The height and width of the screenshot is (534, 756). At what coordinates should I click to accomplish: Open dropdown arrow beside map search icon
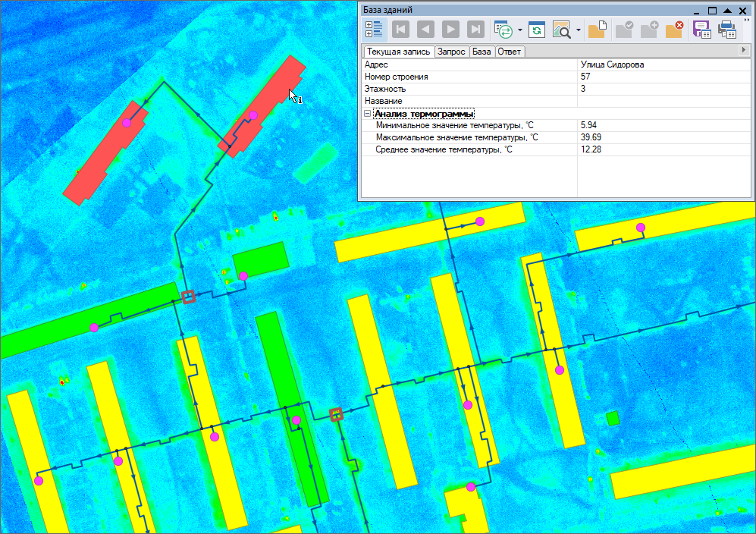click(x=579, y=30)
